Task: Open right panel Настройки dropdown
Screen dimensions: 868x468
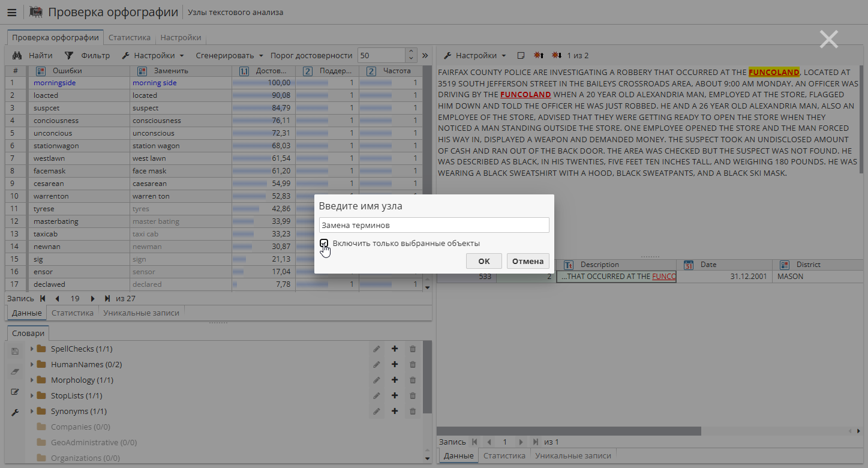Action: (x=475, y=55)
